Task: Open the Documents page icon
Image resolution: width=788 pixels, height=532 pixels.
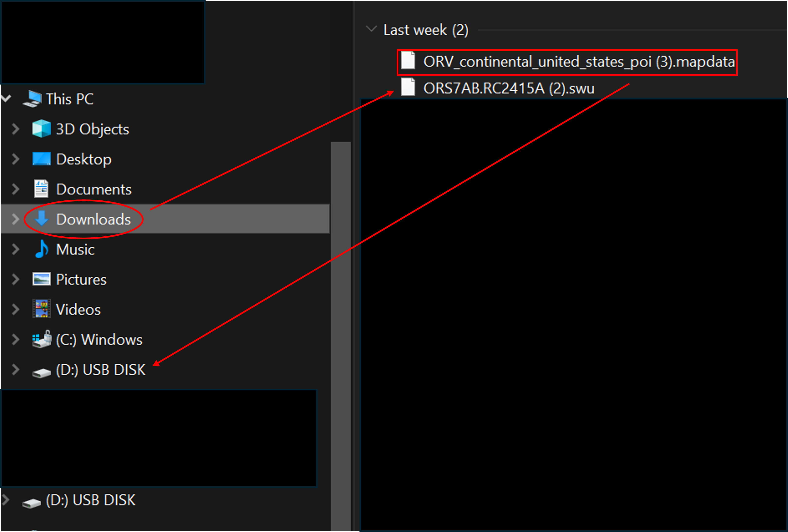Action: (x=41, y=189)
